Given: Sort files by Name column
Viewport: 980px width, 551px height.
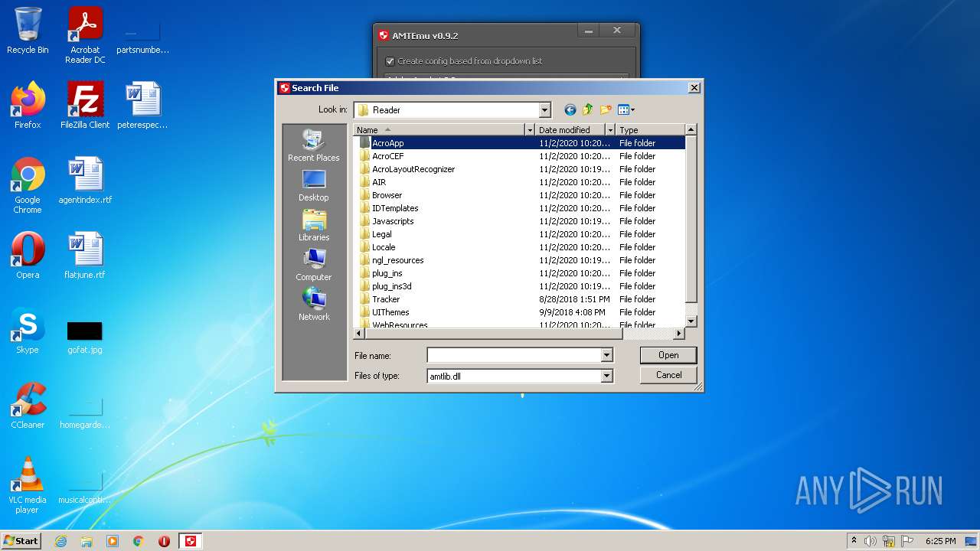Looking at the screenshot, I should click(439, 130).
